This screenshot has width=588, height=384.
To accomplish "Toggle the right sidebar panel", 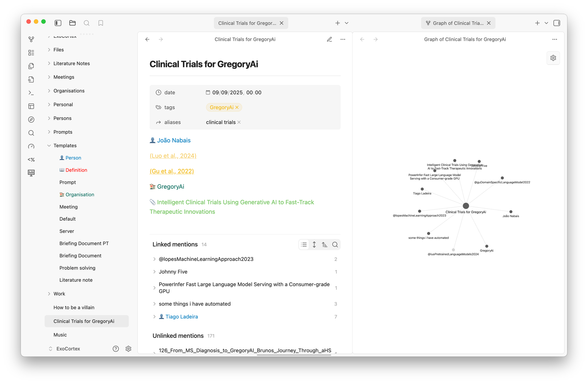I will pos(557,23).
